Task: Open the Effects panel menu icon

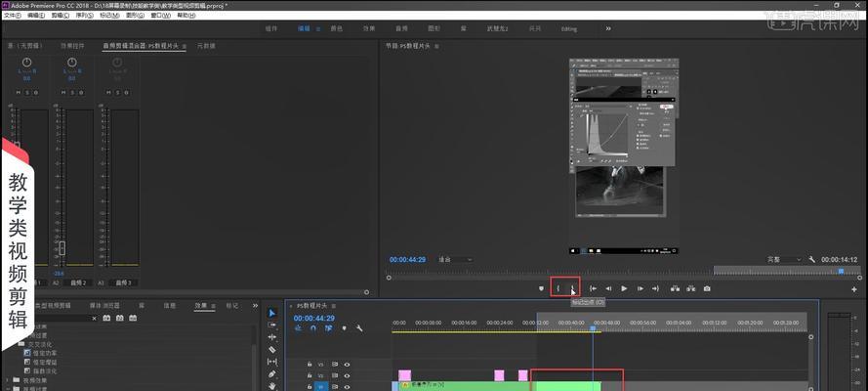Action: [x=214, y=306]
